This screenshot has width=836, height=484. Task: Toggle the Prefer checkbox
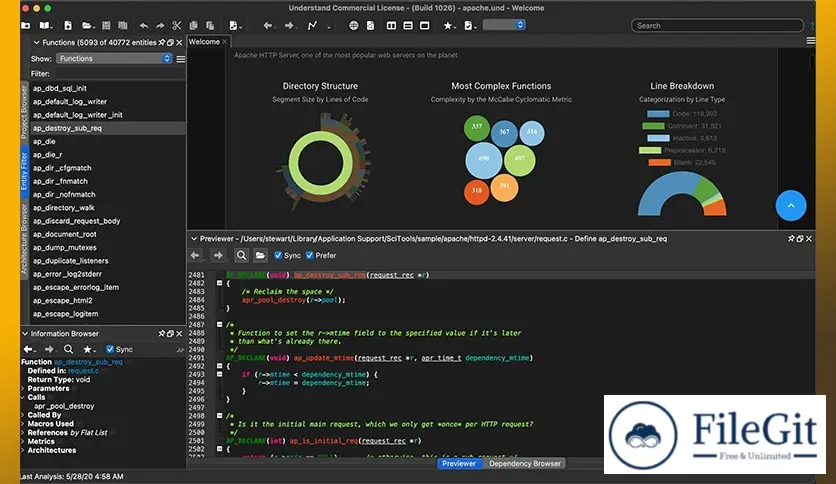pyautogui.click(x=310, y=255)
